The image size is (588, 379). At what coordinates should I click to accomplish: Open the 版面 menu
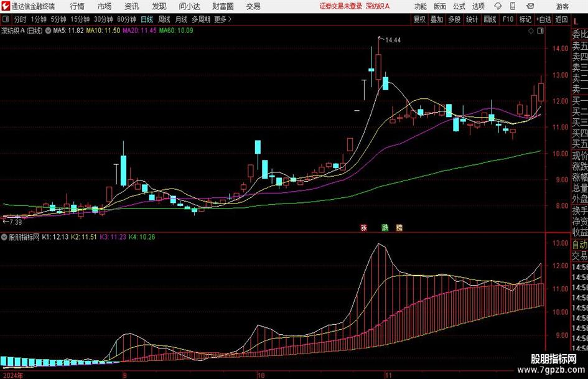pyautogui.click(x=440, y=6)
